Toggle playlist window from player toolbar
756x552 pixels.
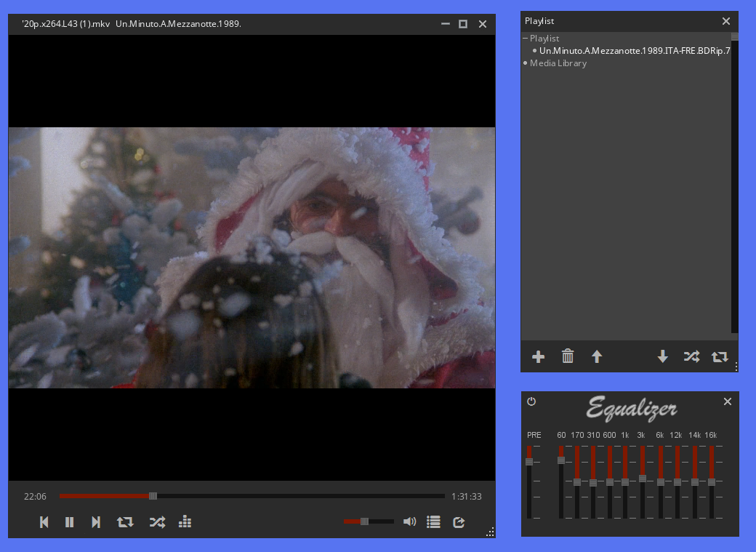click(x=433, y=522)
